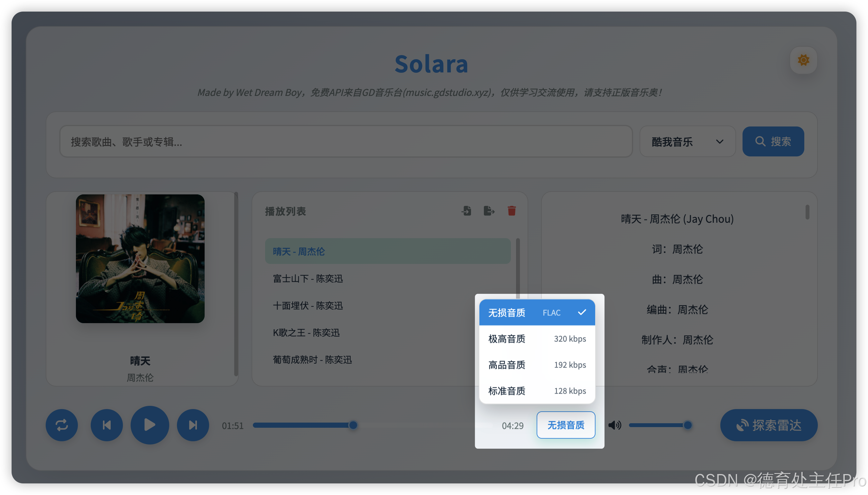
Task: Clear the playlist with the red trash icon
Action: click(x=512, y=211)
